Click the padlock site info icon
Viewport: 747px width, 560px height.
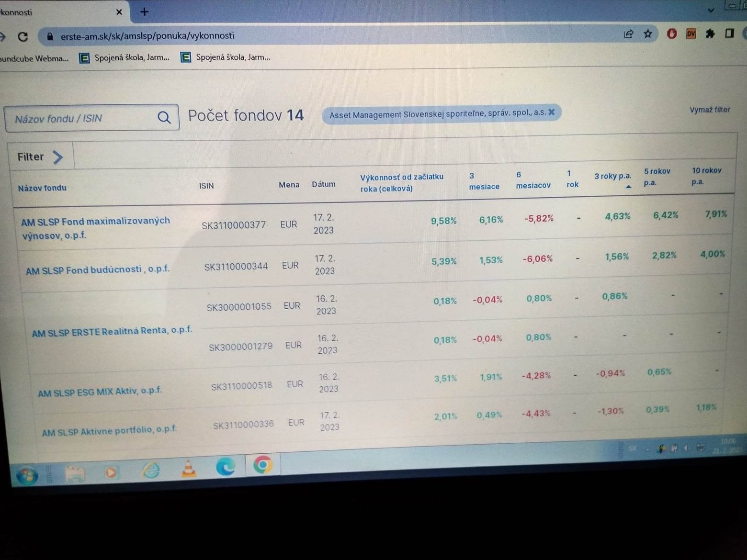pyautogui.click(x=50, y=36)
